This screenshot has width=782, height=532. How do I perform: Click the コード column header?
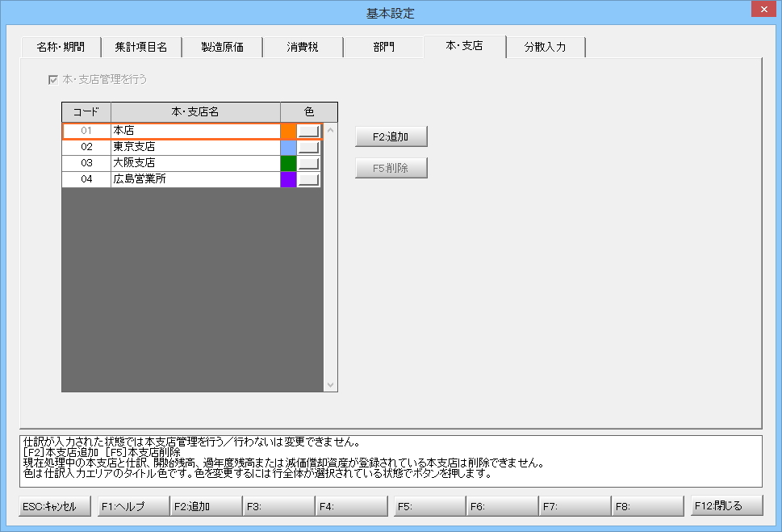tap(86, 112)
